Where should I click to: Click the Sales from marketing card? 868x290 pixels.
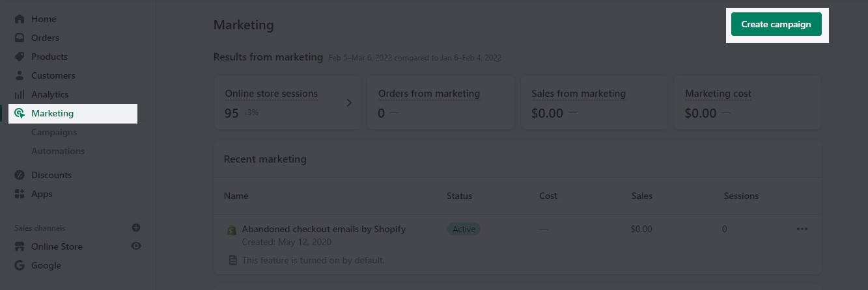pyautogui.click(x=593, y=103)
